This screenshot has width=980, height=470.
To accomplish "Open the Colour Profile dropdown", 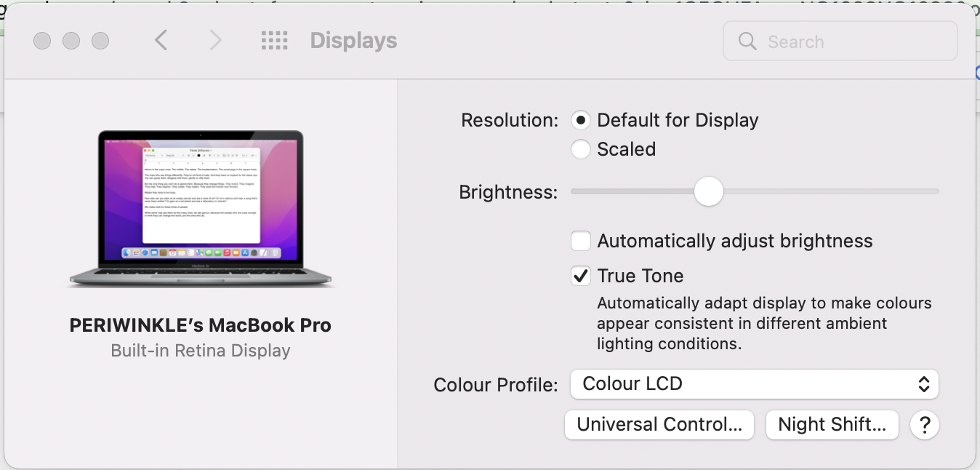I will click(x=754, y=384).
